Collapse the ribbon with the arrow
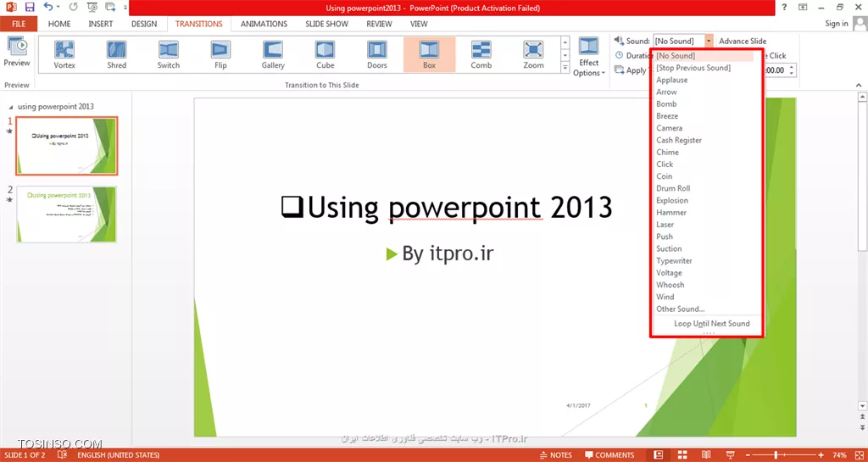 (x=859, y=86)
